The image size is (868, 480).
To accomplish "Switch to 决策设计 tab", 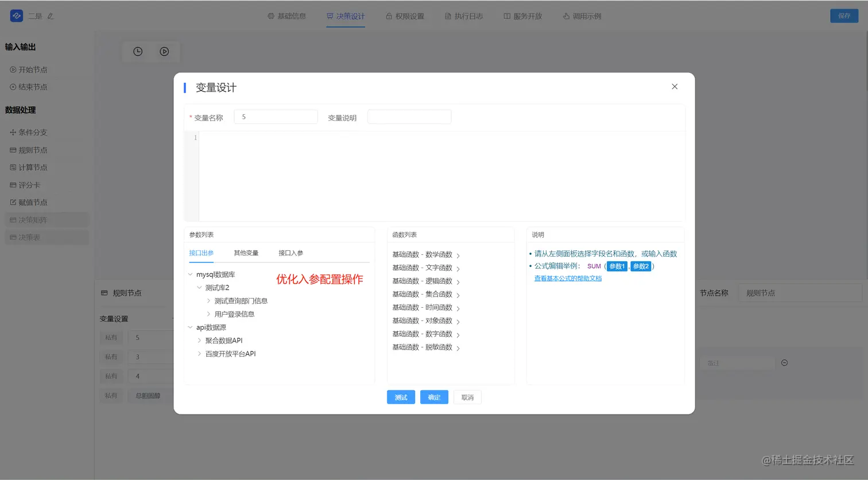I will click(x=346, y=16).
